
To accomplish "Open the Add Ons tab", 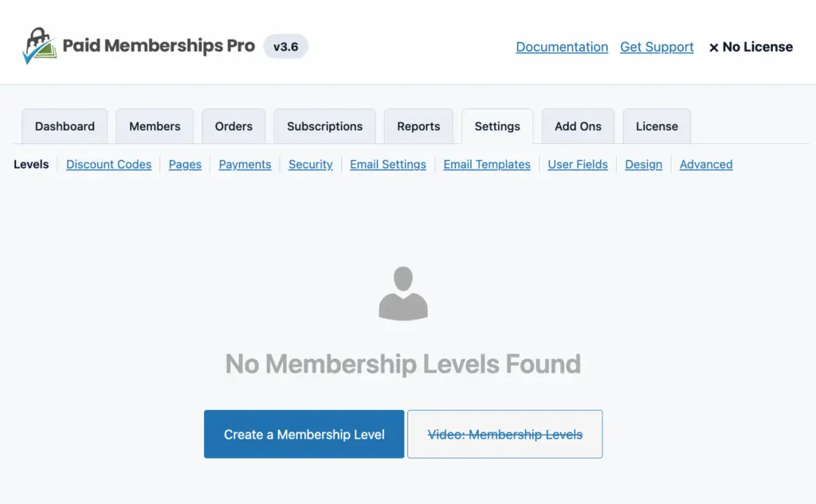I will [x=578, y=126].
